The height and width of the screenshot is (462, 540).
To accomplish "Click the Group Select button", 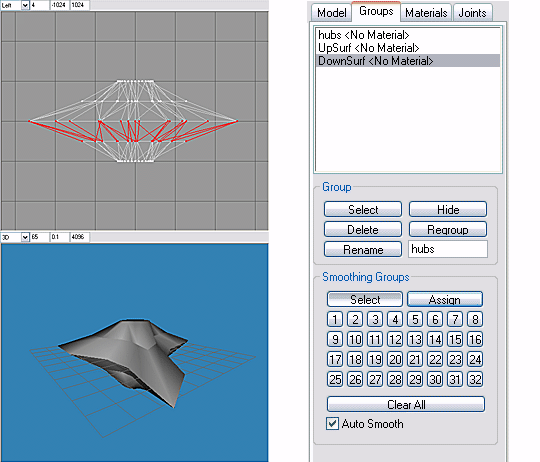I will tap(363, 209).
